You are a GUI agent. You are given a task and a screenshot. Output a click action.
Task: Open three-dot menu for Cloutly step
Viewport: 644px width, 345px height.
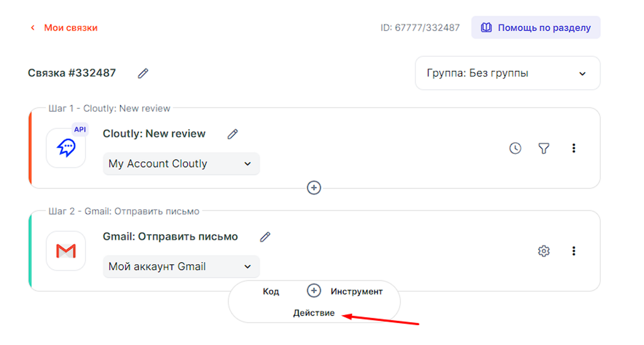coord(574,148)
